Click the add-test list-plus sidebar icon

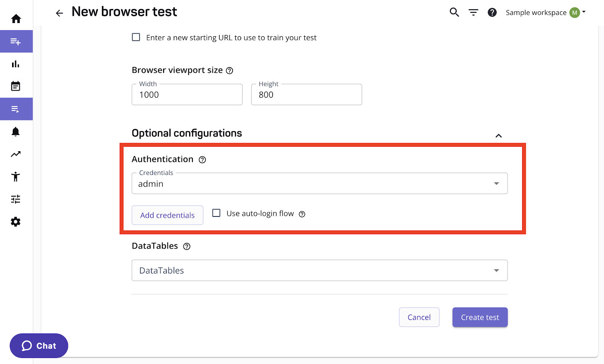coord(16,41)
